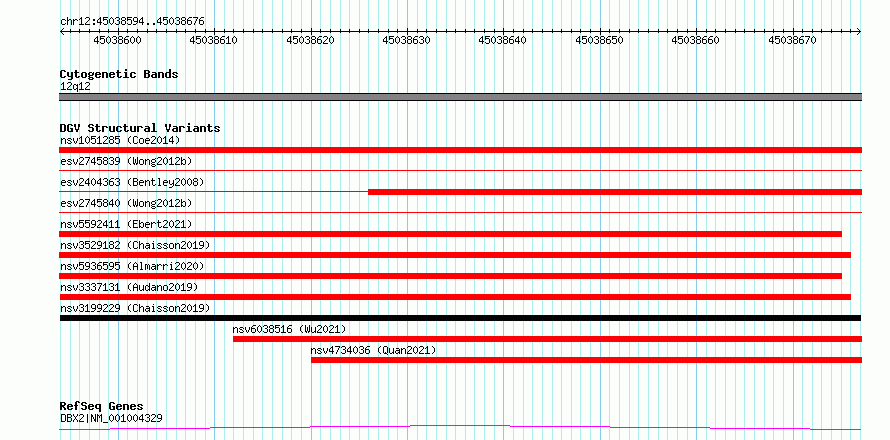Screen dimensions: 890x440
Task: Click the thin red line for esv2745840
Action: coord(460,212)
